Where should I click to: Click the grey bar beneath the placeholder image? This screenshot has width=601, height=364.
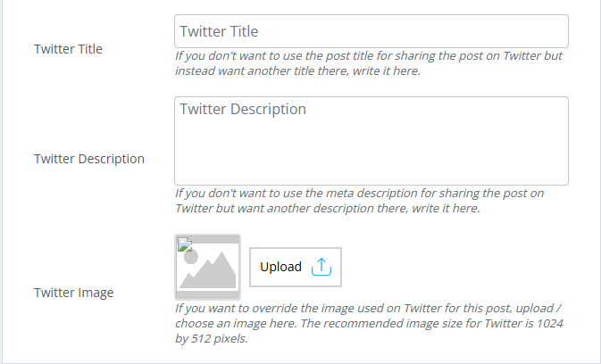208,294
